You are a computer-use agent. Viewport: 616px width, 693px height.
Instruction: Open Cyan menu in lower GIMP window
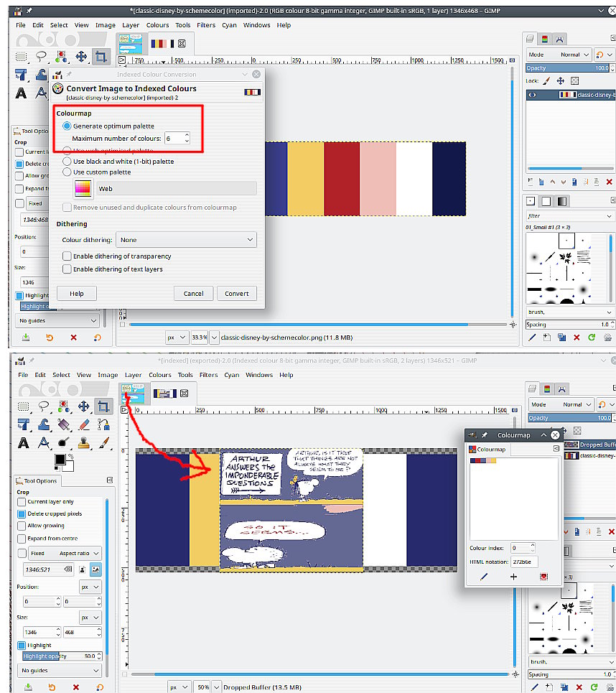click(x=232, y=376)
